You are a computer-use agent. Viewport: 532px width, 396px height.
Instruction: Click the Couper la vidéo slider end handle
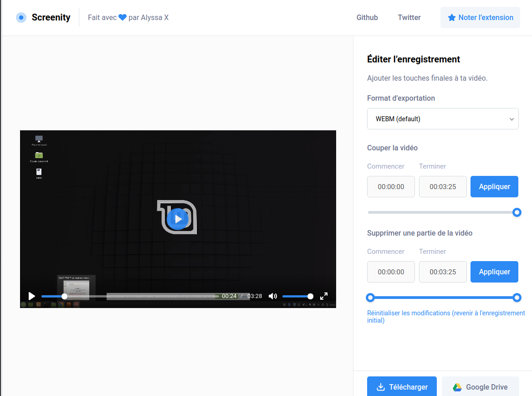click(x=517, y=212)
